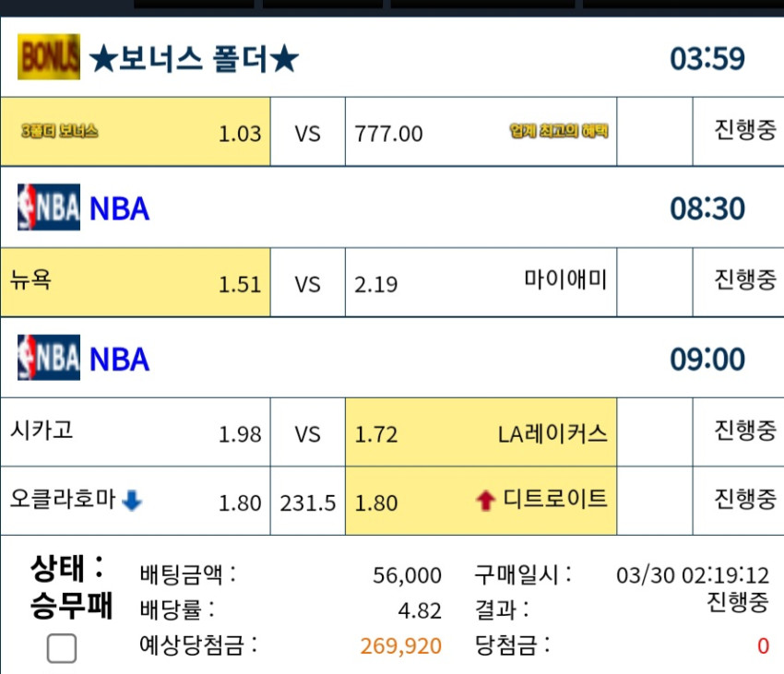Screen dimensions: 784x674
Task: Click the ★보너스 폴더★ heading
Action: click(194, 58)
